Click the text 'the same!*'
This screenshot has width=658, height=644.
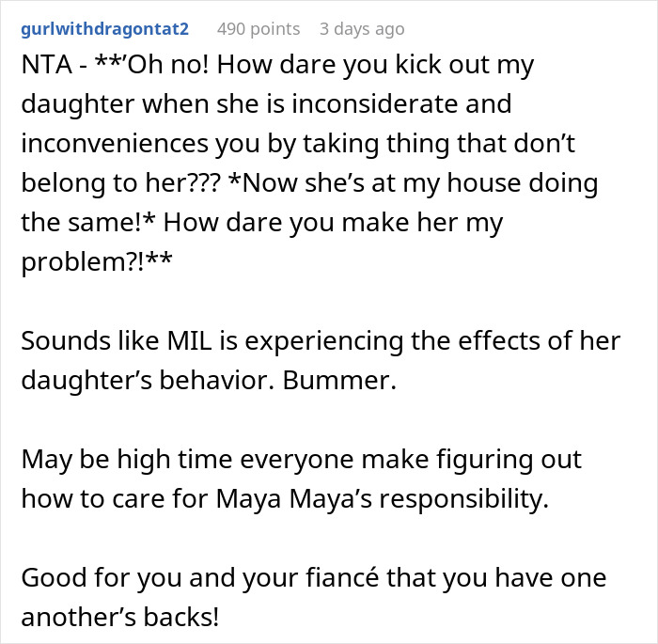pyautogui.click(x=88, y=222)
